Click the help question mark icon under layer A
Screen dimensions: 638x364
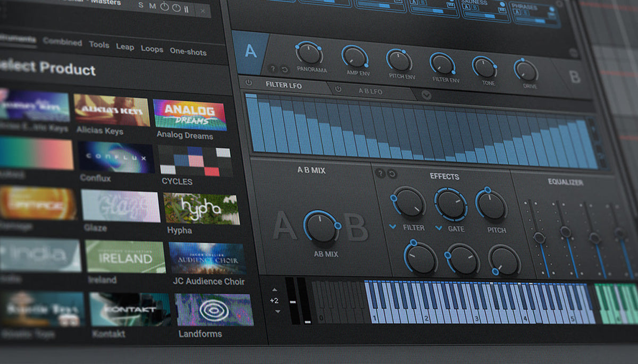tap(273, 69)
